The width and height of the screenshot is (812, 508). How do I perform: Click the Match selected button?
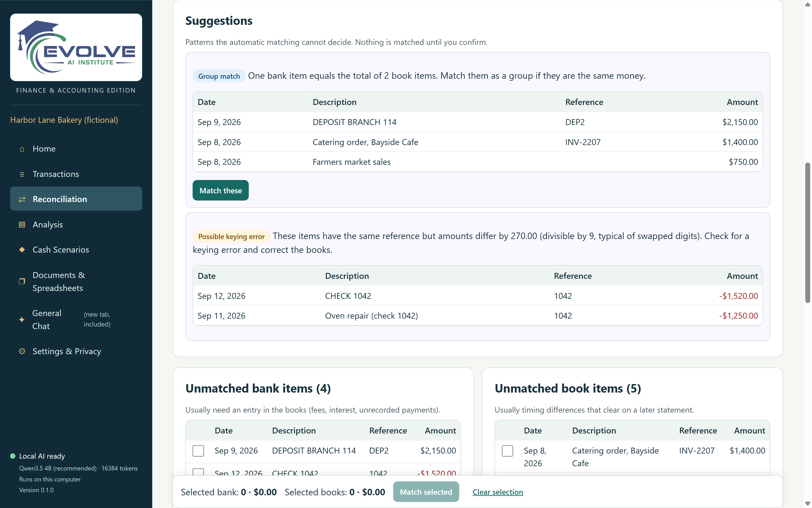point(426,492)
